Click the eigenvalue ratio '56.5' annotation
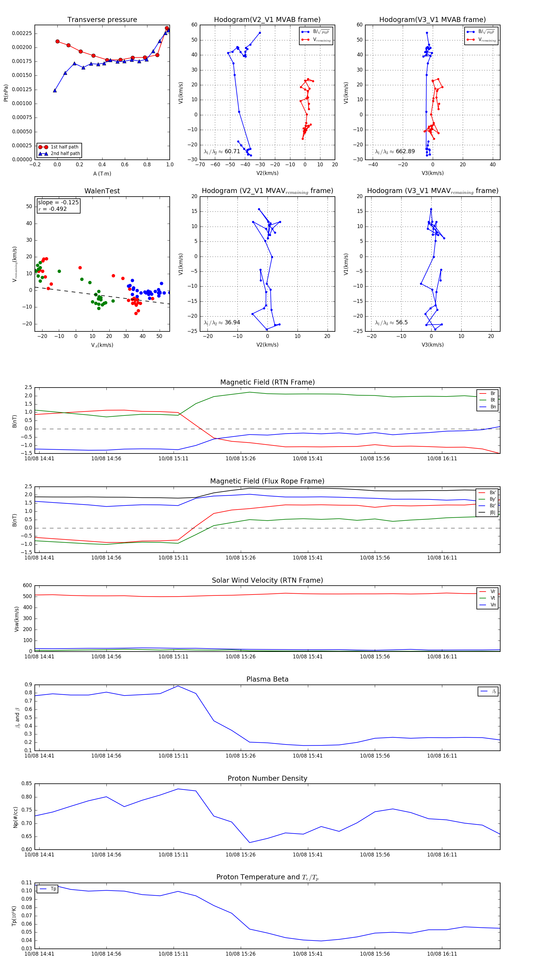 point(391,323)
